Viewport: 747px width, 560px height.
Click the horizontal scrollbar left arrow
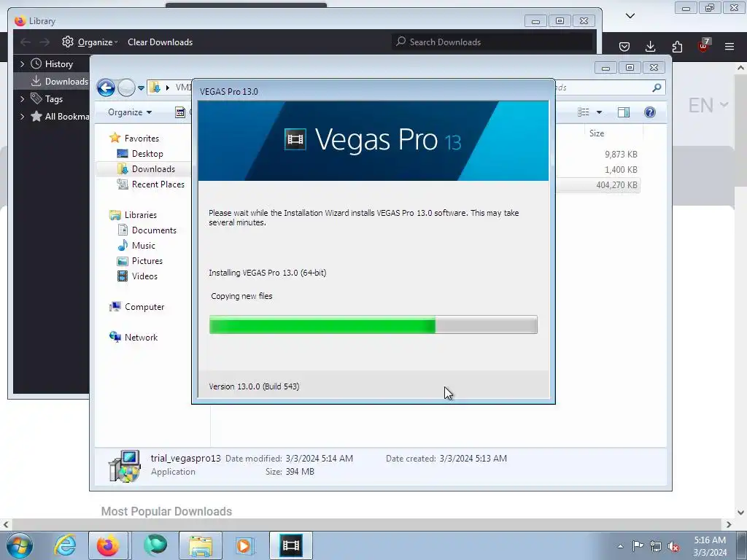point(6,525)
